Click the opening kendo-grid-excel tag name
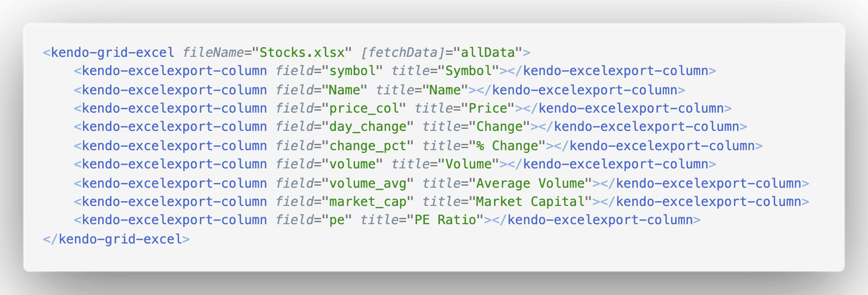Viewport: 868px width, 295px height. 113,53
